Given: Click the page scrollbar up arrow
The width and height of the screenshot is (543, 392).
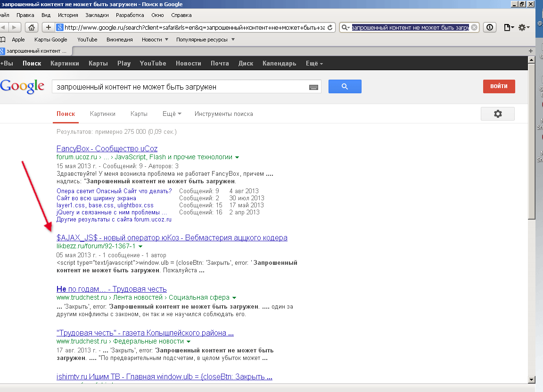Looking at the screenshot, I should [532, 59].
